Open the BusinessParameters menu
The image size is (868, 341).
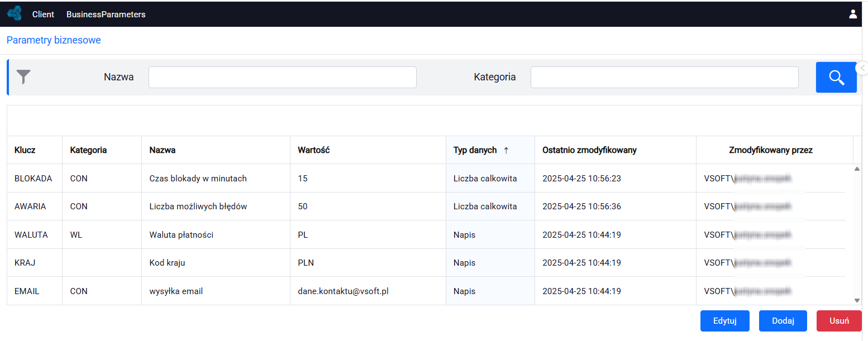(106, 15)
